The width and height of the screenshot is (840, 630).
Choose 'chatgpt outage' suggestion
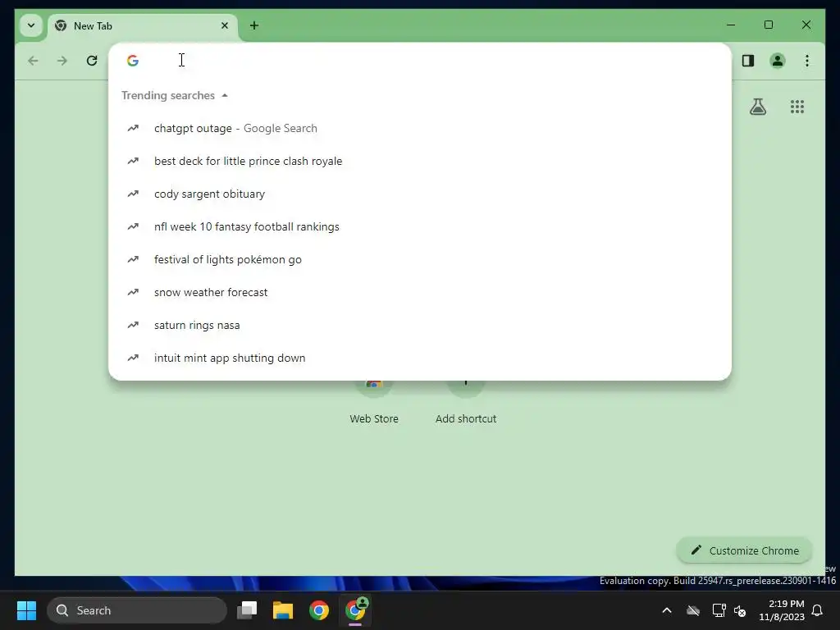coord(419,128)
